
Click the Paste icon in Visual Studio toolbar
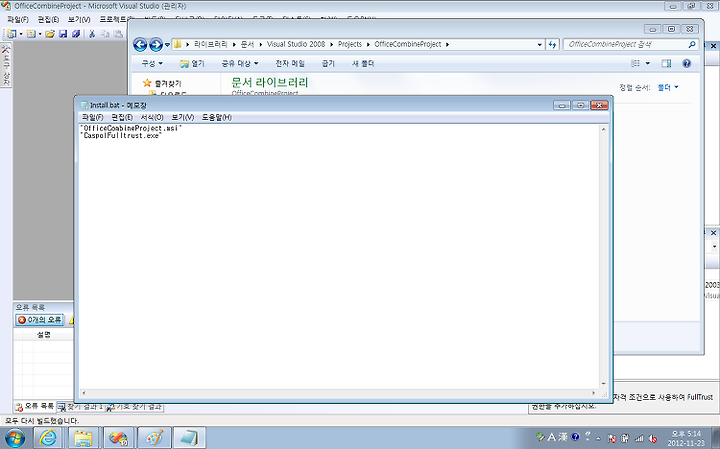(x=118, y=34)
